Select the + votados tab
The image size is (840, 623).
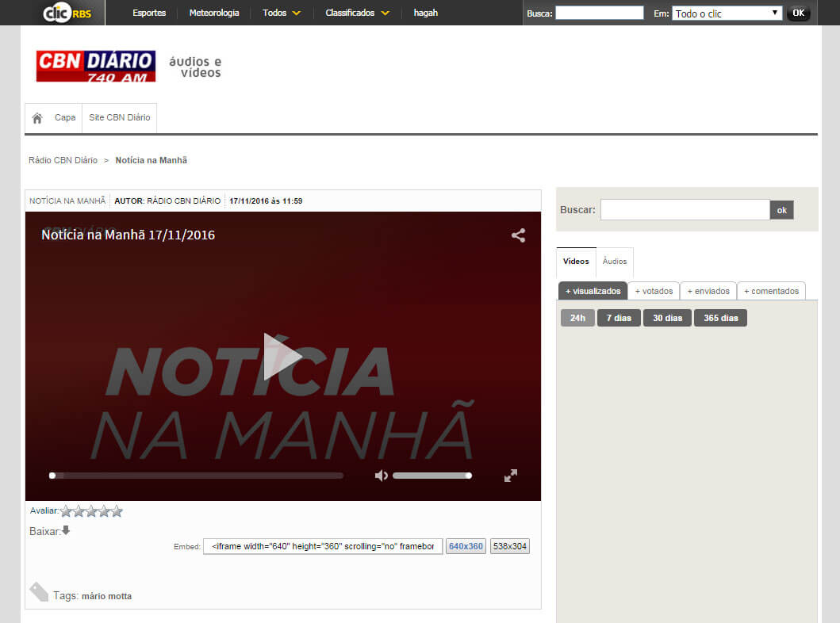tap(654, 291)
